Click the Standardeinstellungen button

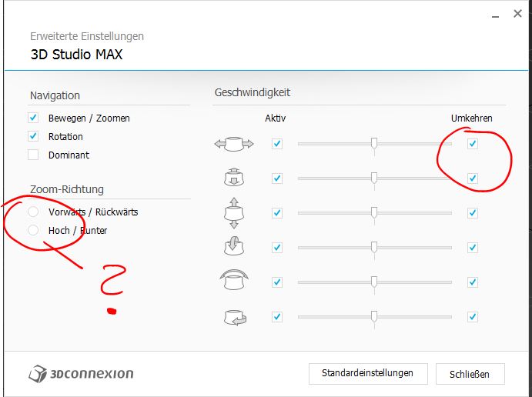pyautogui.click(x=368, y=374)
